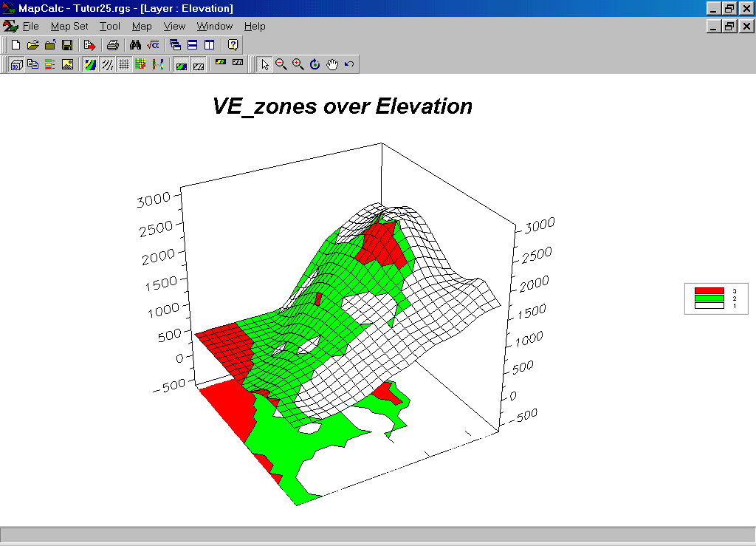756x546 pixels.
Task: Open the square root formula tool
Action: click(x=152, y=45)
